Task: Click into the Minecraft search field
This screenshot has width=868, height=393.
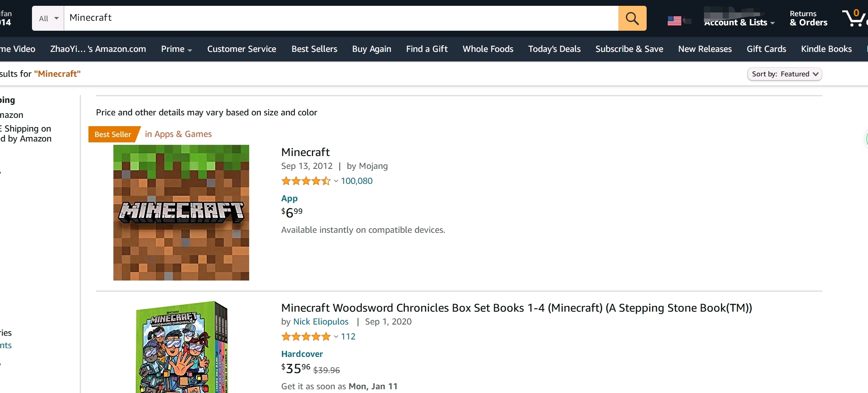Action: [x=341, y=18]
